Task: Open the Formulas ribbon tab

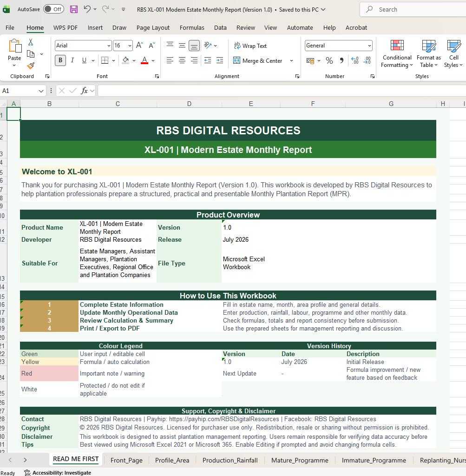Action: 192,27
